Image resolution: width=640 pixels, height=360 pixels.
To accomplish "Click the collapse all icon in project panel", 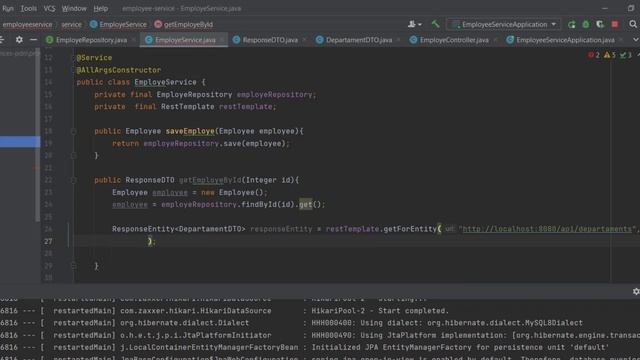I will click(x=2, y=40).
